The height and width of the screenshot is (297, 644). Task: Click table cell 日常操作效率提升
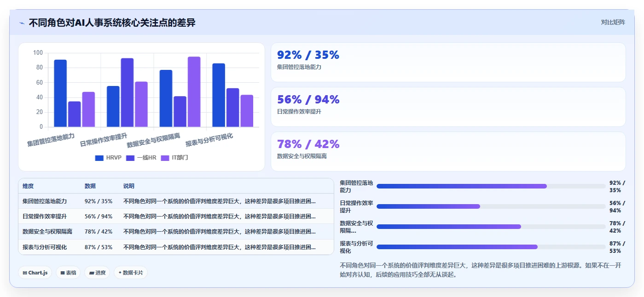point(45,217)
